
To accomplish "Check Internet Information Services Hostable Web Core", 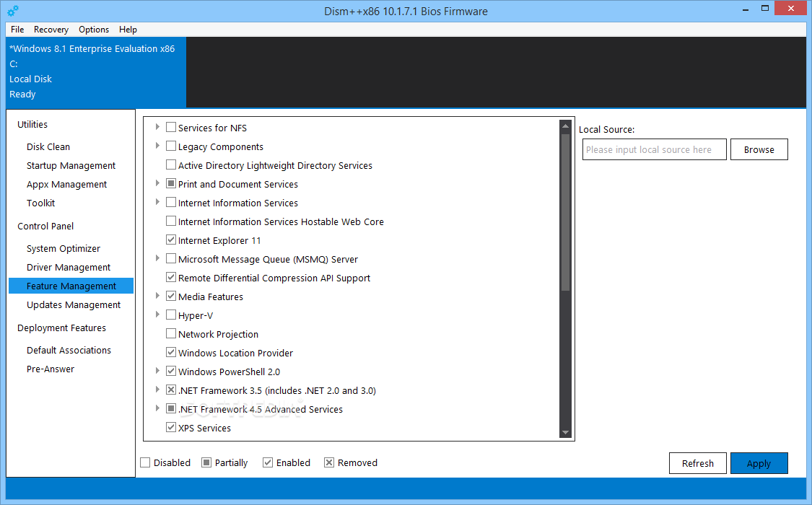I will click(x=171, y=221).
